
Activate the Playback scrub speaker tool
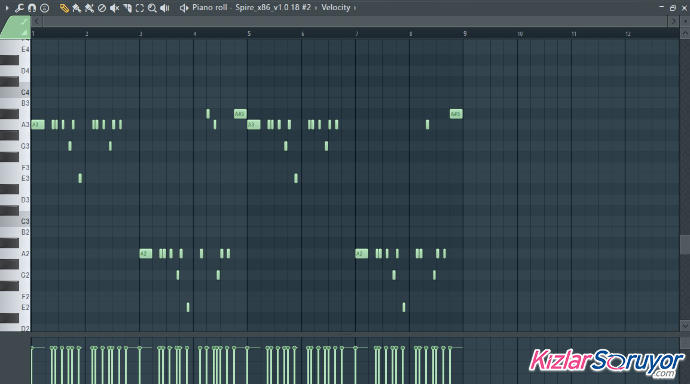tap(165, 8)
